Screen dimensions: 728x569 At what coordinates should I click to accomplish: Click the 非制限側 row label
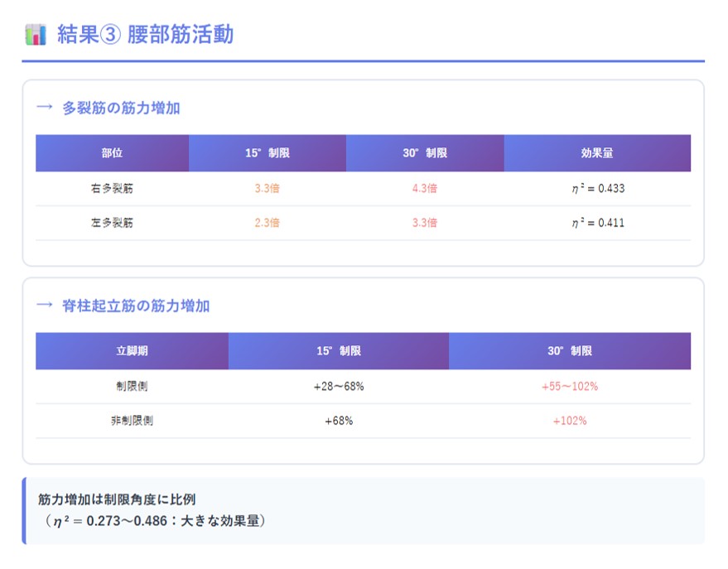tap(132, 421)
